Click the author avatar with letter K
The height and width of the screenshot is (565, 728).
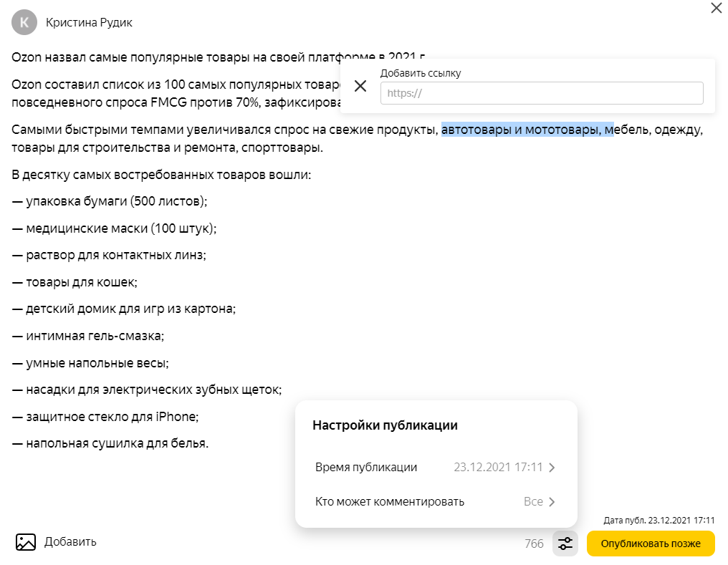tap(24, 23)
